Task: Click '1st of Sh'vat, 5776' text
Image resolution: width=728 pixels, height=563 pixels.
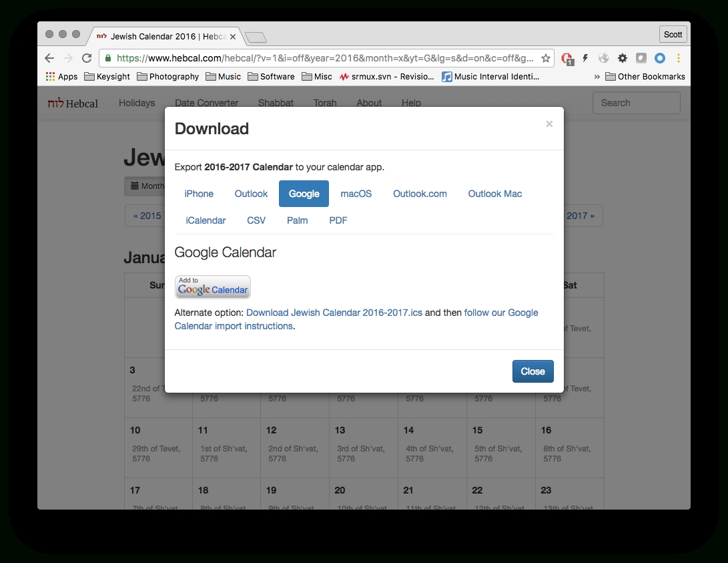Action: (x=224, y=454)
